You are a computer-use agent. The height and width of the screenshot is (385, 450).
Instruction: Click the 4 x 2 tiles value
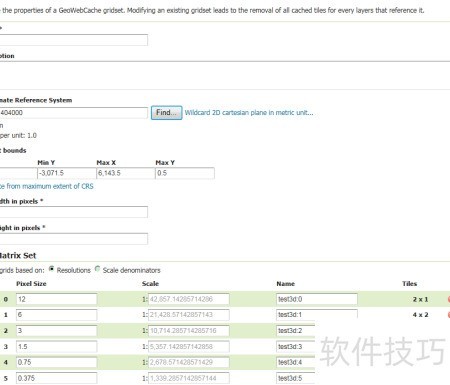pos(420,315)
